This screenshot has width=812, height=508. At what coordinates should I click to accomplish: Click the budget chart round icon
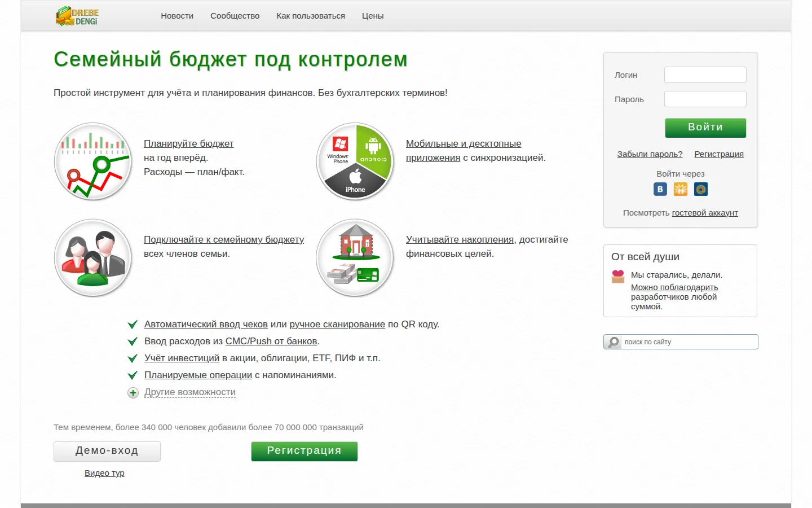[93, 161]
